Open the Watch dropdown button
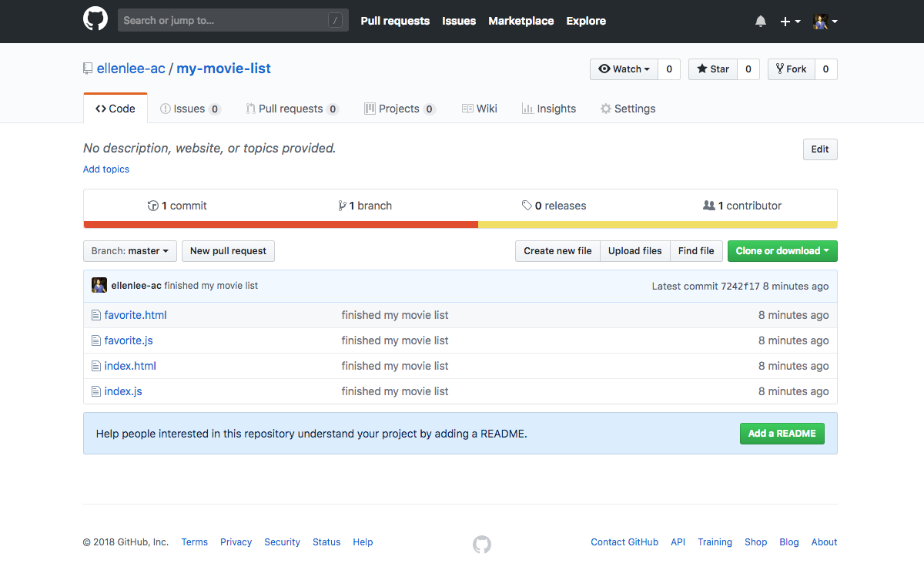Viewport: 924px width, 570px height. (x=624, y=69)
